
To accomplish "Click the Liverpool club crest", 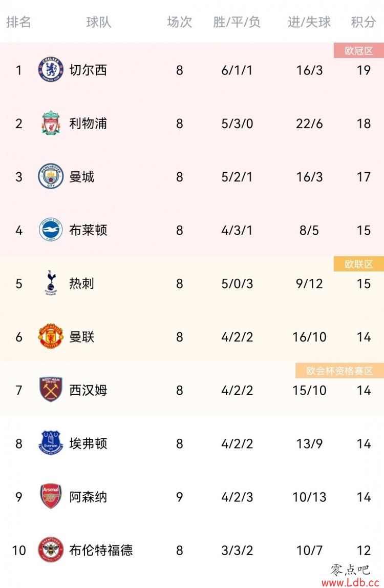I will (51, 123).
